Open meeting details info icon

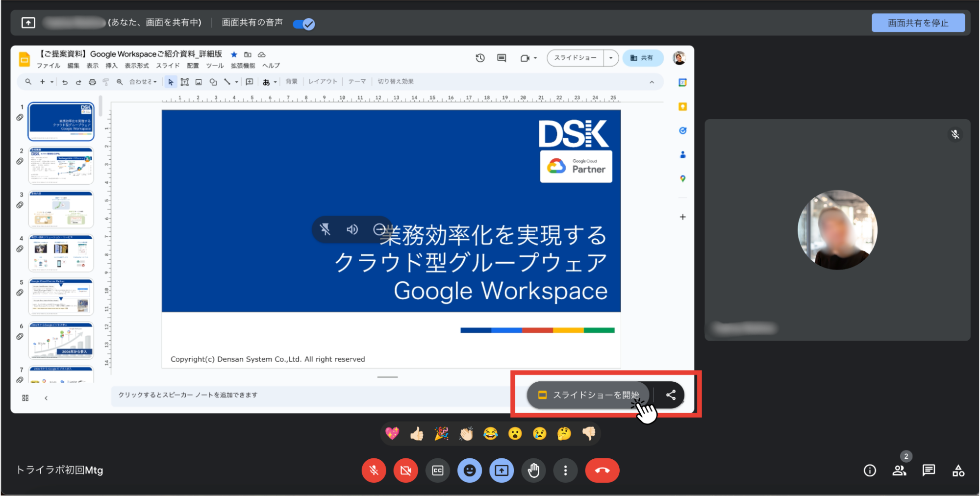(870, 471)
